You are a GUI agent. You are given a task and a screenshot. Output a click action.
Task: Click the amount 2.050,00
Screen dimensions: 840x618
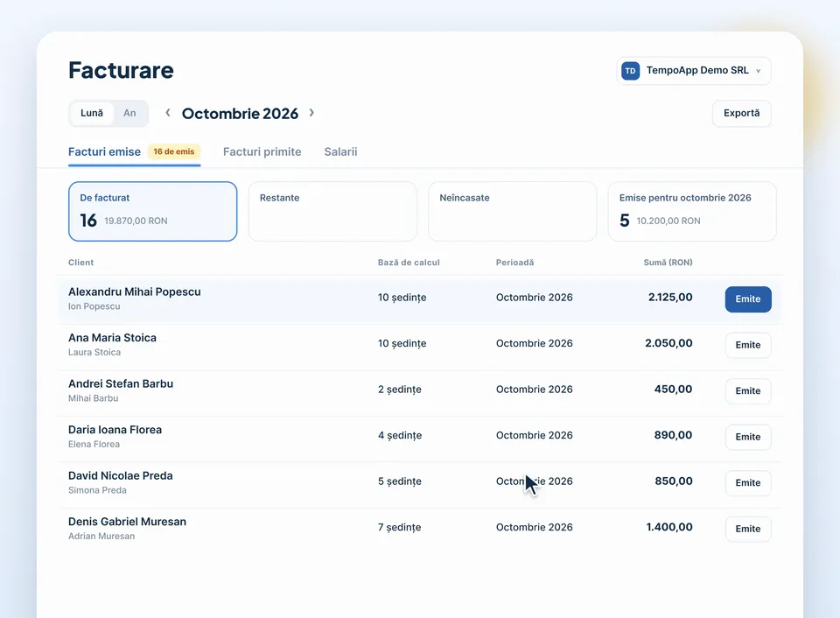668,343
